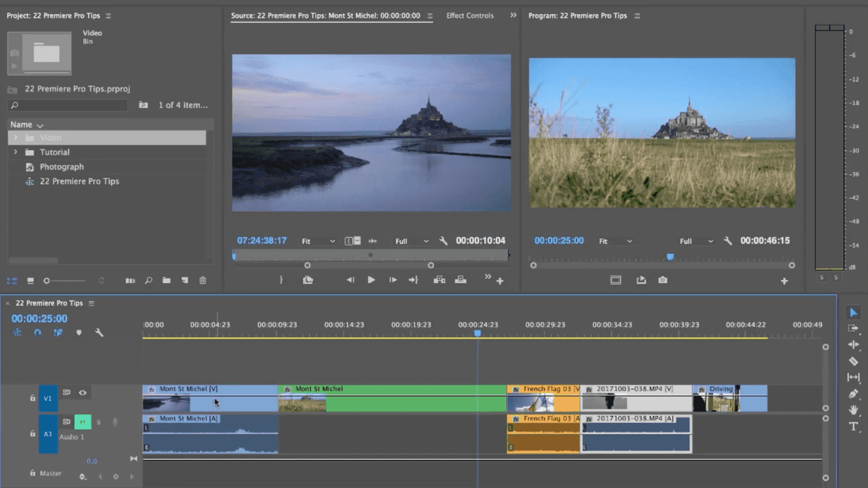
Task: Click Drag Audio Only waveform icon in Source monitor
Action: click(x=372, y=241)
